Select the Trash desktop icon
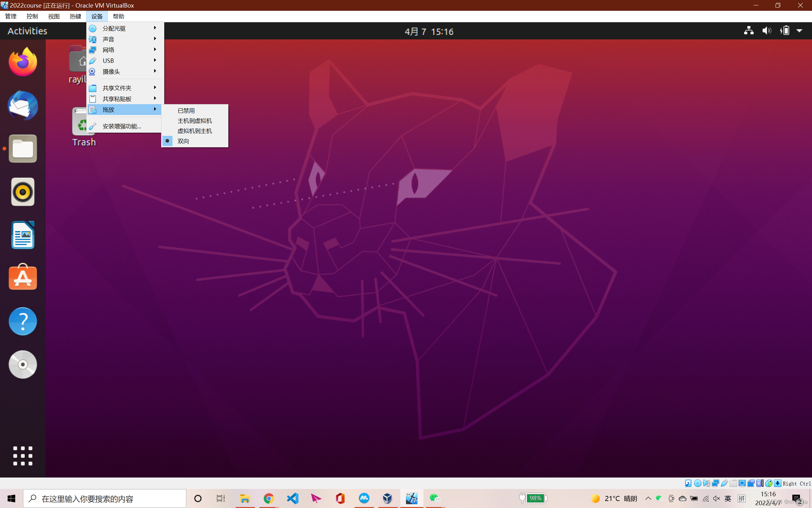The width and height of the screenshot is (812, 508). [x=84, y=127]
